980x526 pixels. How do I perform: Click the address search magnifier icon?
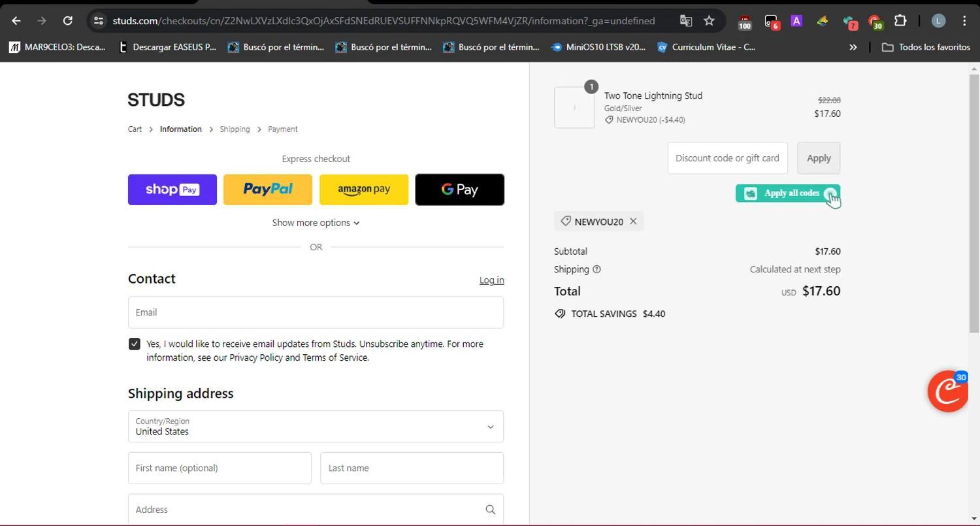click(x=490, y=510)
